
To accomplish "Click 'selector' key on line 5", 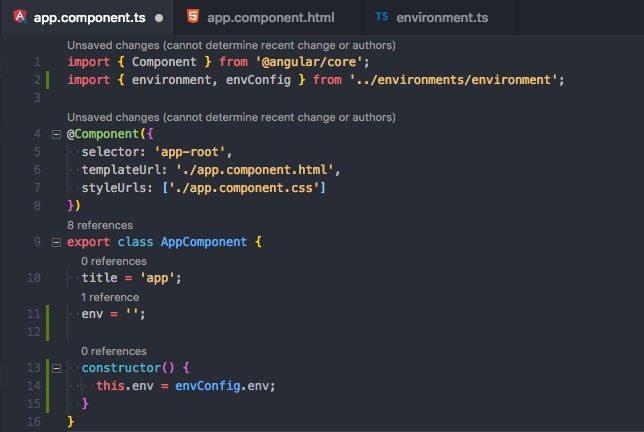I will [110, 152].
